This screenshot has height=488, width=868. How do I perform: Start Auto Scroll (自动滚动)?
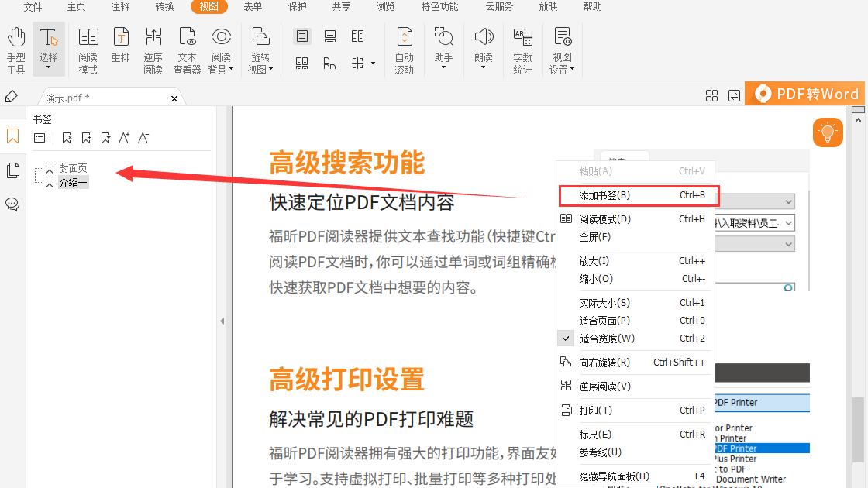coord(404,50)
